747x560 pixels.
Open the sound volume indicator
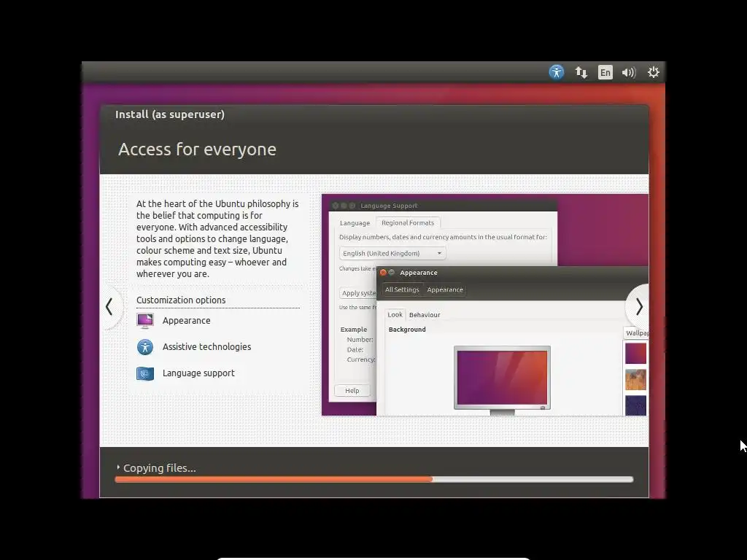[x=629, y=72]
